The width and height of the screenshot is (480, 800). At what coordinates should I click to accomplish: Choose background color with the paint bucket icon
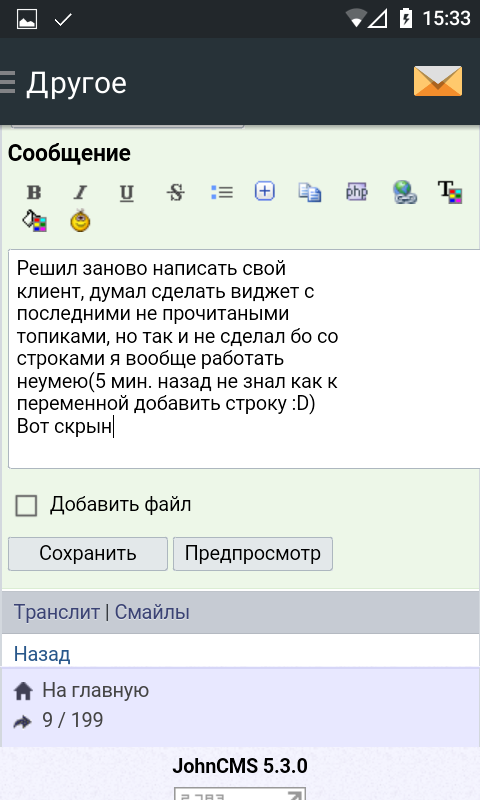click(34, 221)
